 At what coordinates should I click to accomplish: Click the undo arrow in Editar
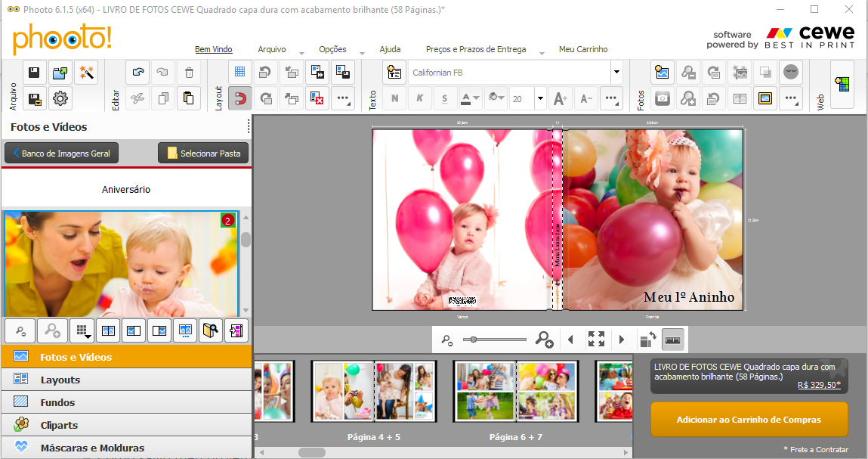tap(137, 73)
